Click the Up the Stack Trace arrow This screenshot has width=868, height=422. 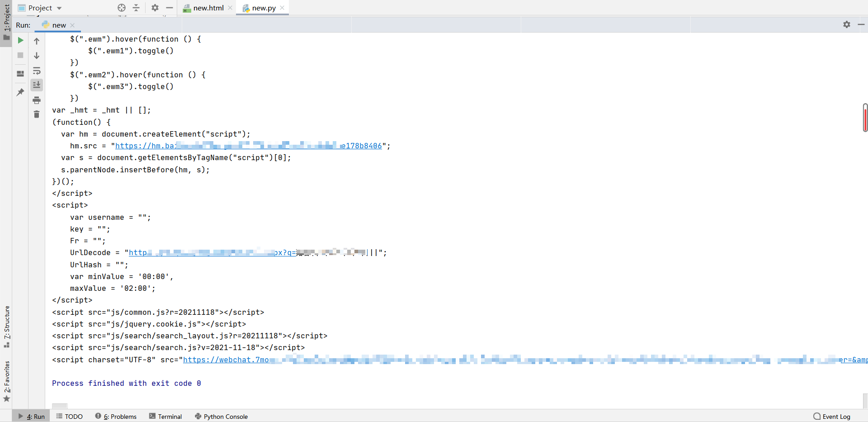[37, 41]
